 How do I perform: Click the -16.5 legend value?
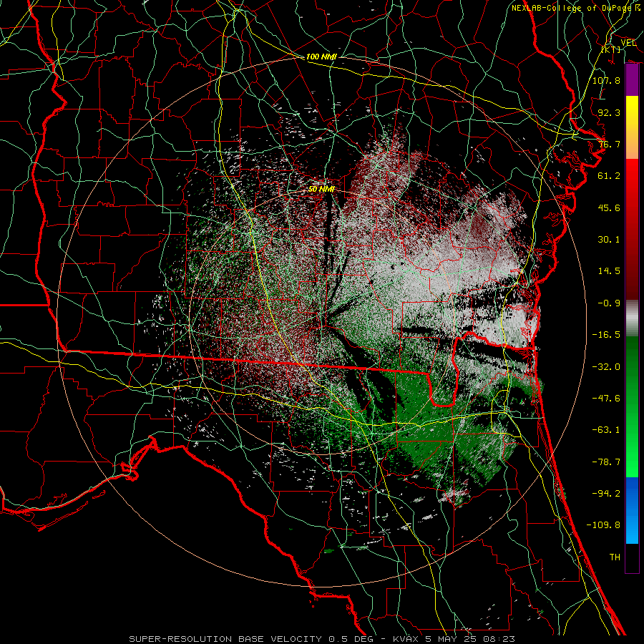(x=606, y=335)
